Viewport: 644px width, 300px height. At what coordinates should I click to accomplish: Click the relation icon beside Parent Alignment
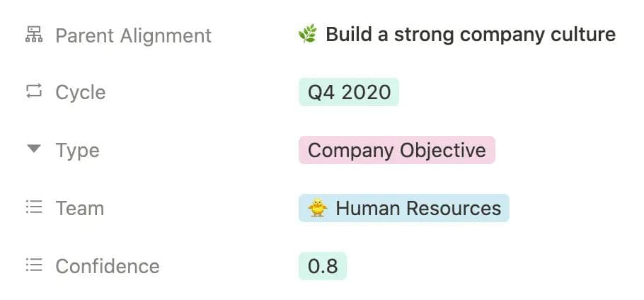[x=33, y=34]
